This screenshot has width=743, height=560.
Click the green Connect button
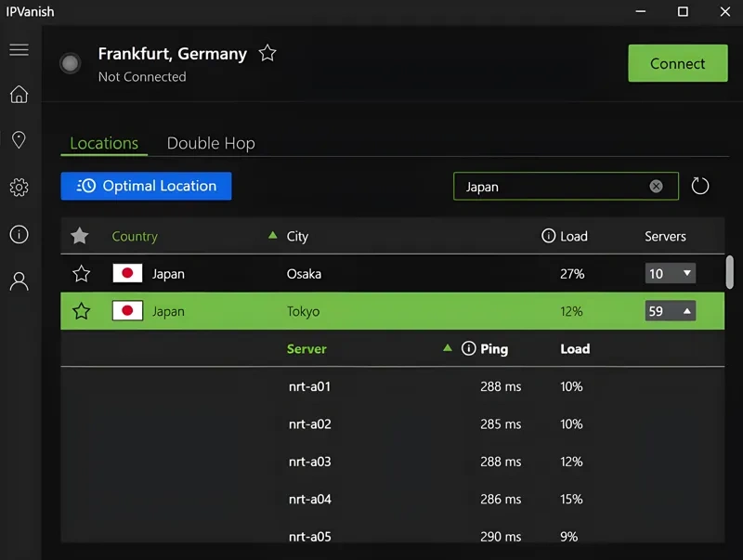pos(678,63)
